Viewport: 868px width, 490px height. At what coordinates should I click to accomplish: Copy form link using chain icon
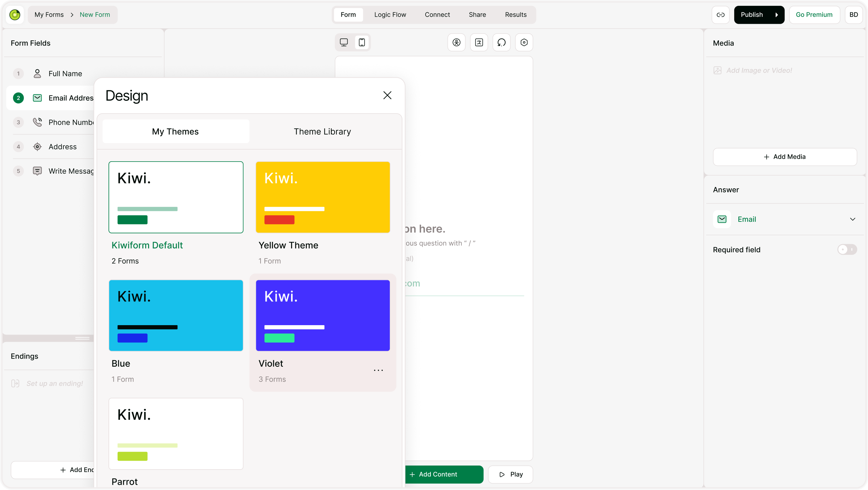click(721, 15)
